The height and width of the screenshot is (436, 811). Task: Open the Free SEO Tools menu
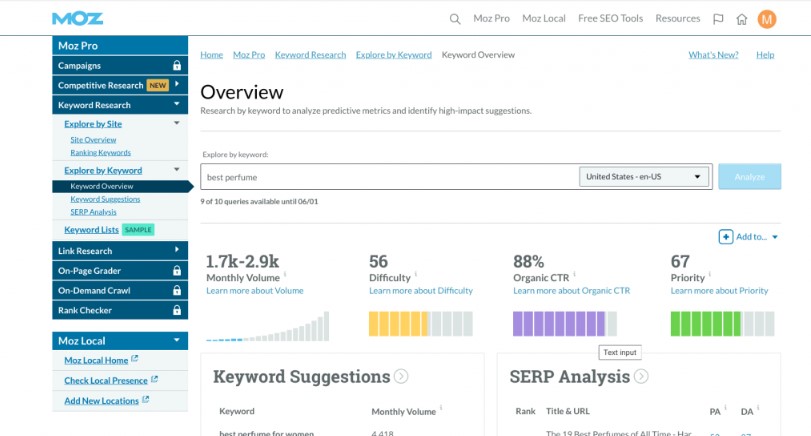click(x=610, y=19)
